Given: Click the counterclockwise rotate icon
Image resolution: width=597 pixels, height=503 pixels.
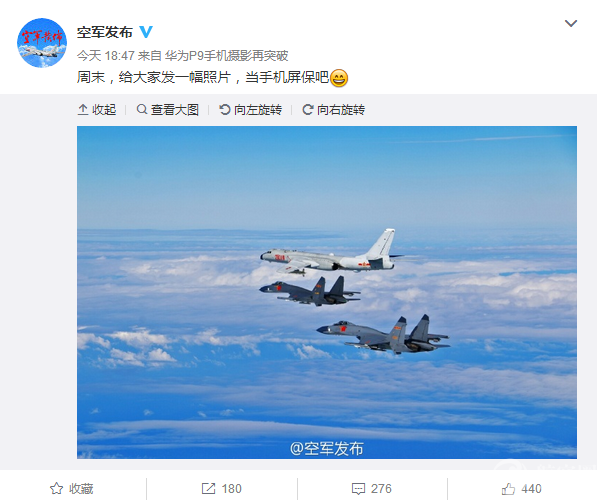Looking at the screenshot, I should click(225, 110).
